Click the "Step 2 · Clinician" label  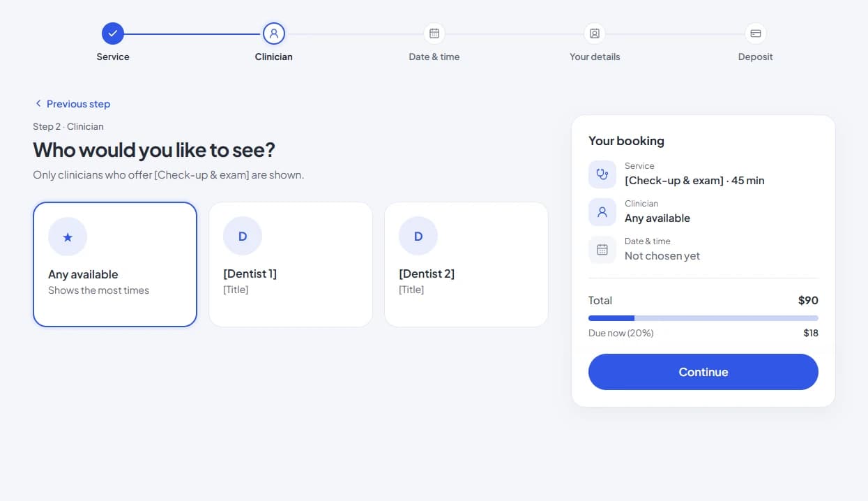tap(68, 126)
